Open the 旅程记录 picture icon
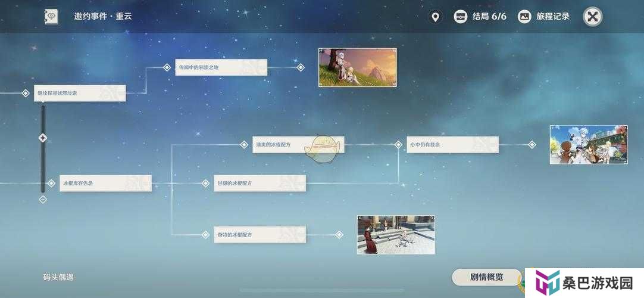This screenshot has width=644, height=298. tap(524, 17)
